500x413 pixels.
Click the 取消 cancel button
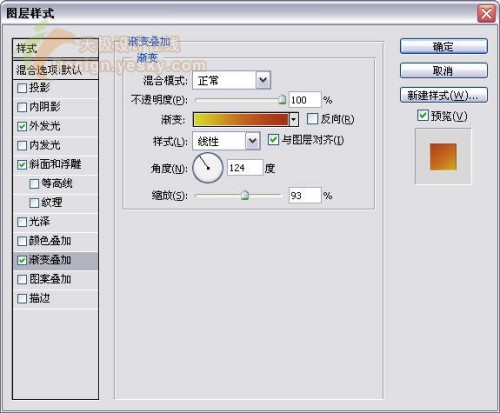[444, 71]
